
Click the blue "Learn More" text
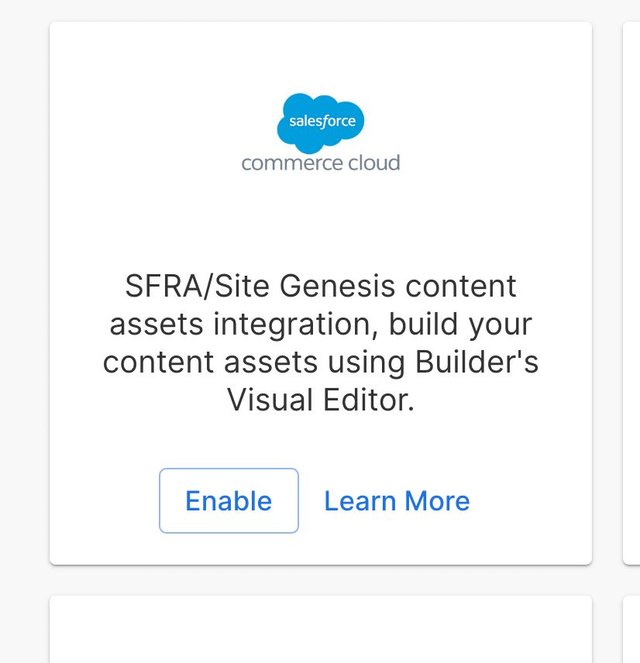click(x=397, y=501)
